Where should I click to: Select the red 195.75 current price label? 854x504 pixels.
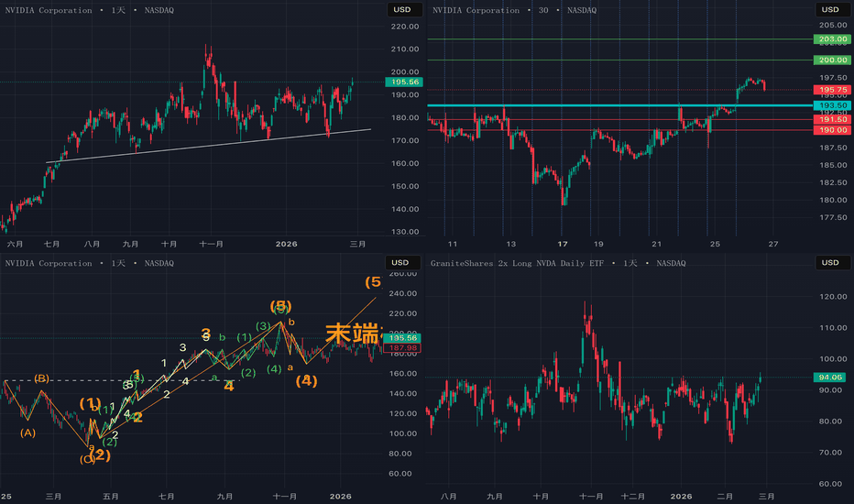[x=832, y=90]
